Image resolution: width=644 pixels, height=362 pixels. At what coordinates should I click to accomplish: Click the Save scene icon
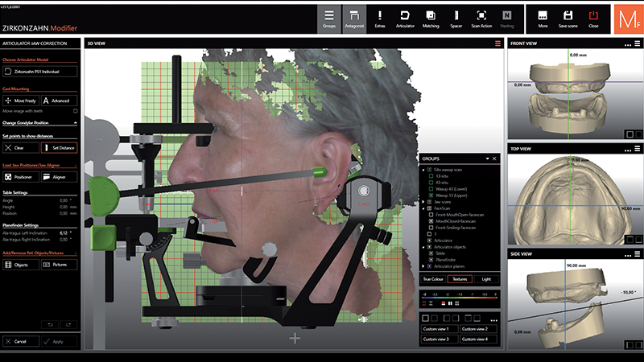(x=569, y=19)
